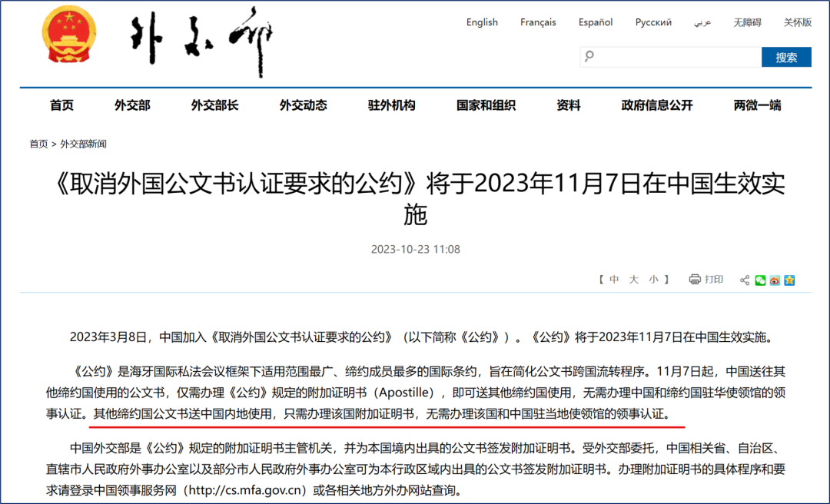830x504 pixels.
Task: Click the magnifier icon in search box
Action: pyautogui.click(x=588, y=56)
